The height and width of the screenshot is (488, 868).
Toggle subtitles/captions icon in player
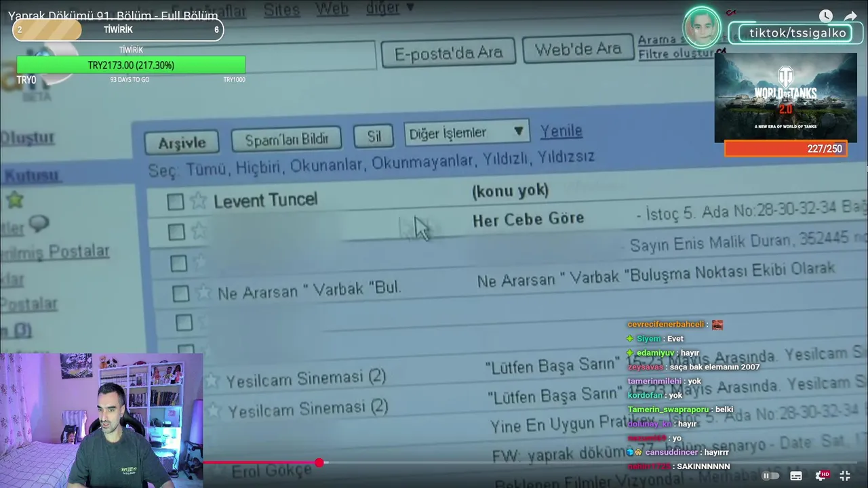pos(796,476)
